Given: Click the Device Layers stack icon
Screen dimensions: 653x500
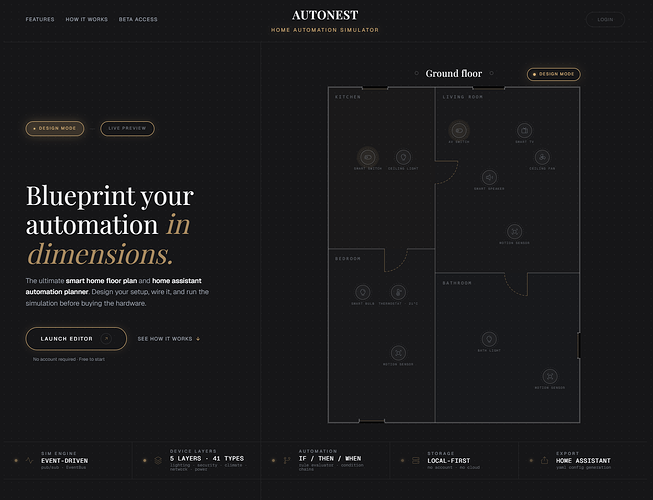Looking at the screenshot, I should [158, 460].
